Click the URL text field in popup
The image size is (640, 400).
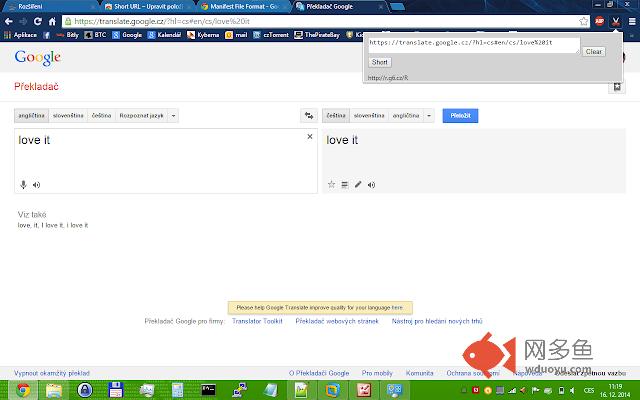click(x=472, y=46)
